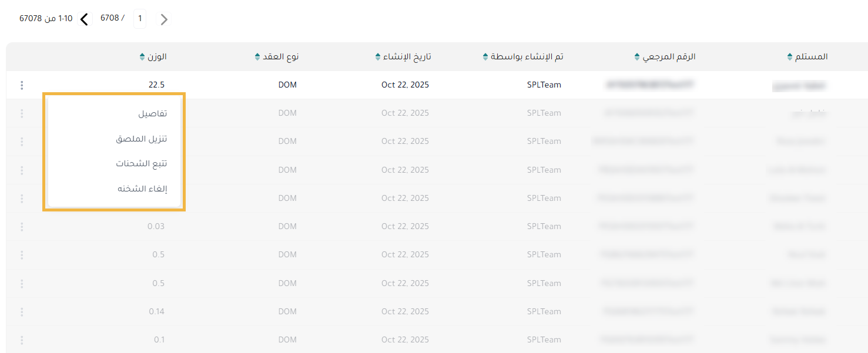This screenshot has width=868, height=353.
Task: Sort by نوع العقد column sort icon
Action: point(257,57)
